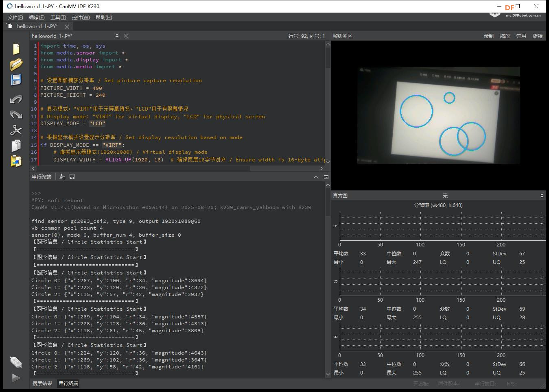Screen dimensions: 549x392
Task: Click the New File icon
Action: tap(16, 49)
